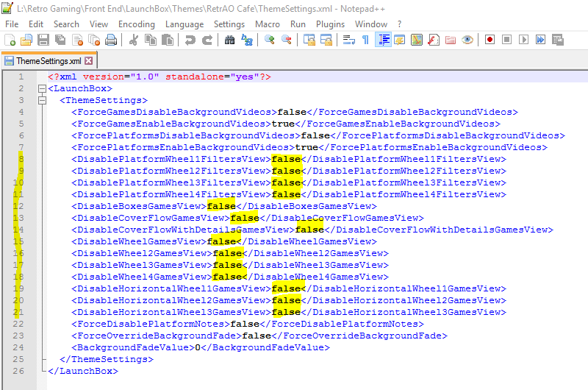Undo last edit with Undo arrow
Image resolution: width=588 pixels, height=390 pixels.
(190, 40)
